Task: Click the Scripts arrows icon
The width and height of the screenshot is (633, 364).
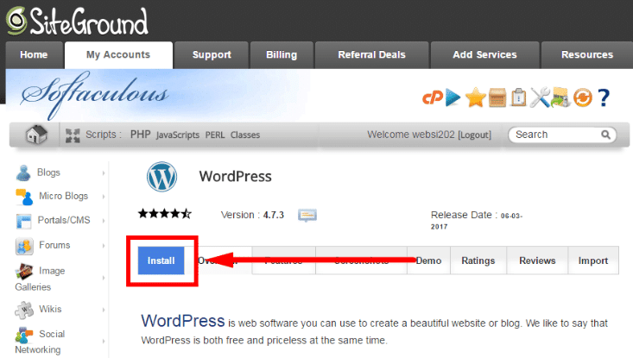Action: (x=73, y=135)
